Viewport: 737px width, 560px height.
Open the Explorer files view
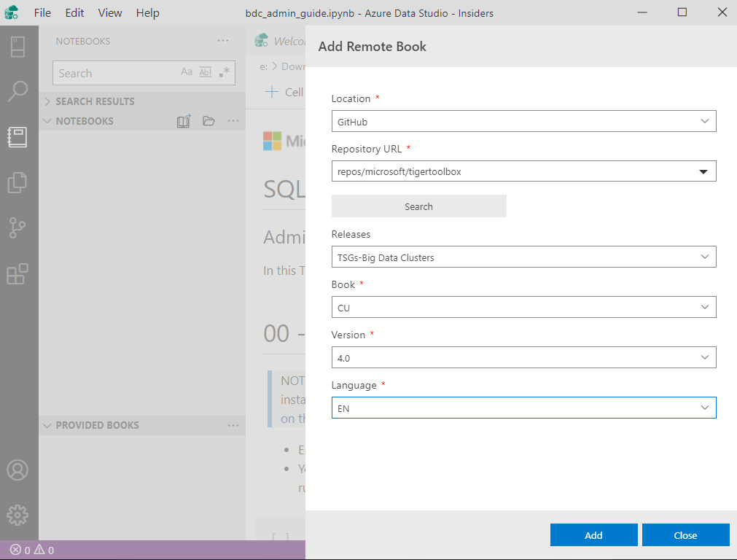tap(17, 182)
